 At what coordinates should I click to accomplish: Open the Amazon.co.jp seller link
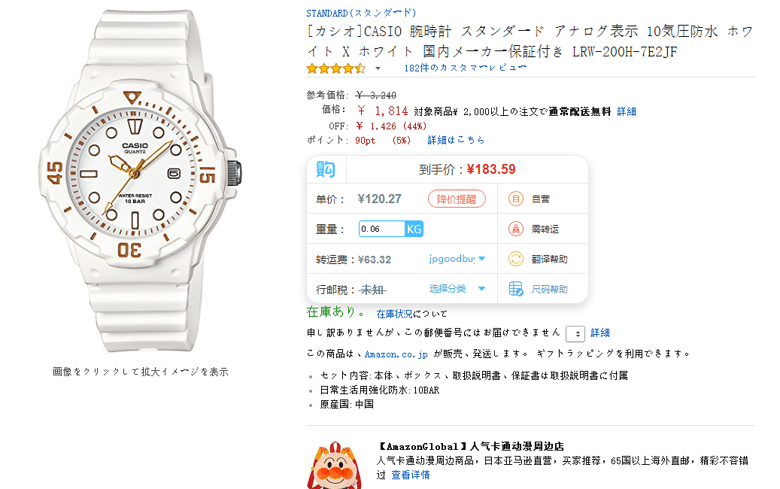pos(396,354)
